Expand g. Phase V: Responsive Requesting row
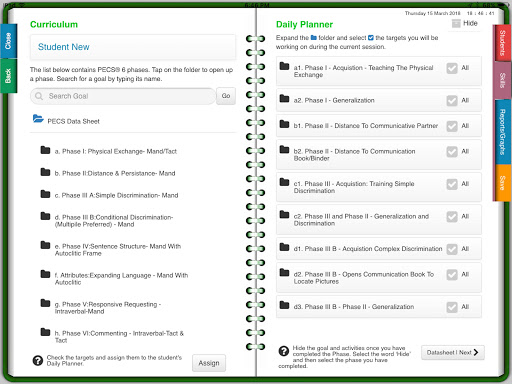 coord(108,308)
